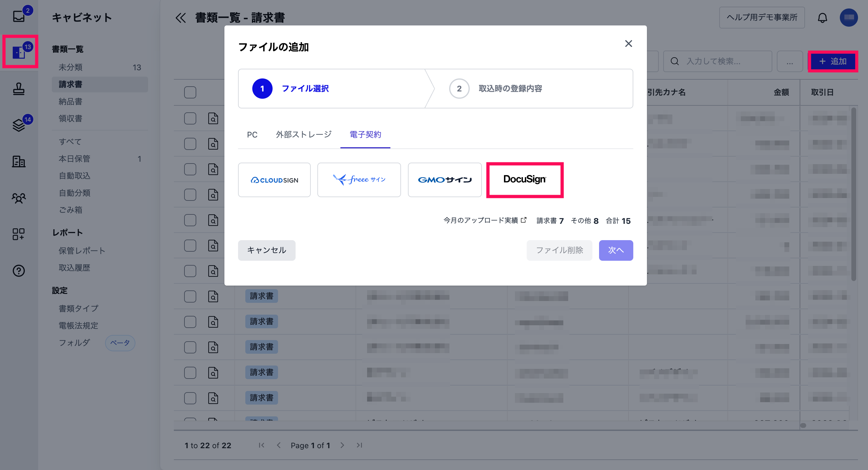Click the 追加 button
This screenshot has height=470, width=868.
tap(833, 61)
